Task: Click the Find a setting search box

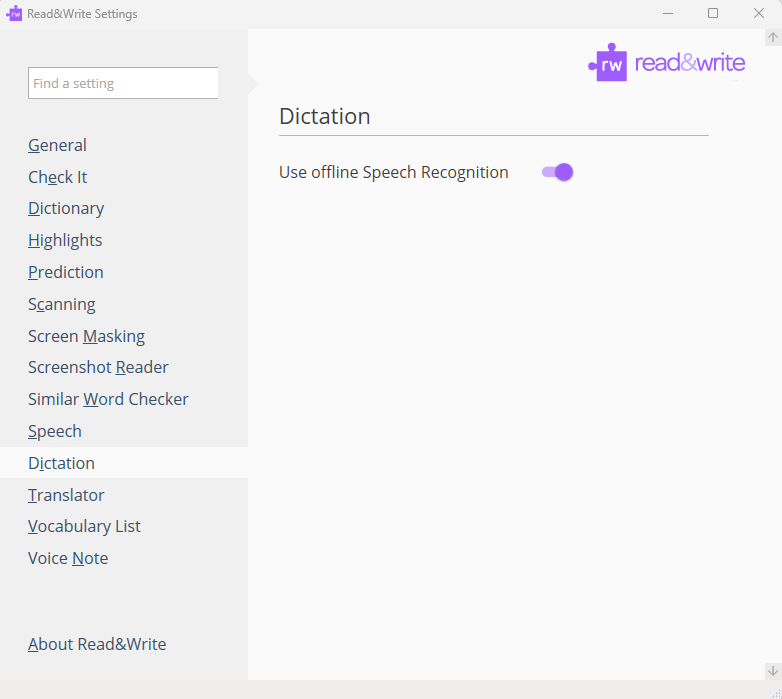Action: [x=123, y=83]
